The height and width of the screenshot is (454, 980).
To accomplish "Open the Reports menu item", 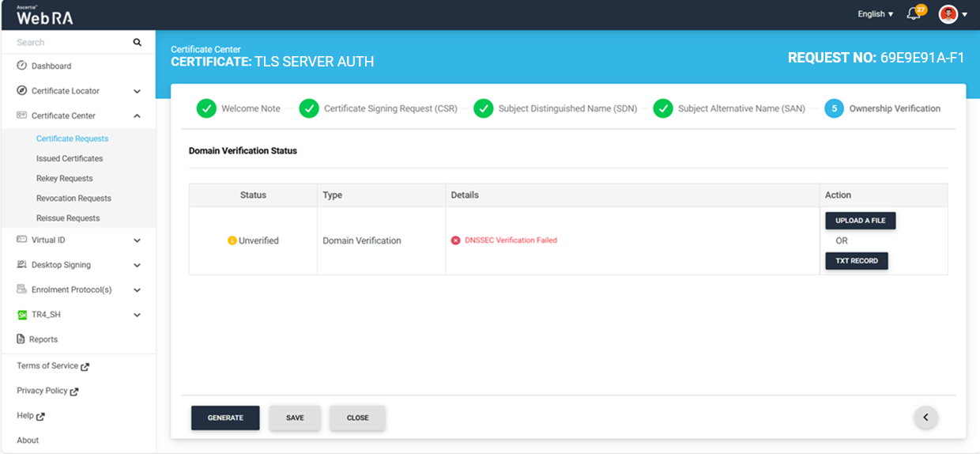I will pyautogui.click(x=43, y=339).
